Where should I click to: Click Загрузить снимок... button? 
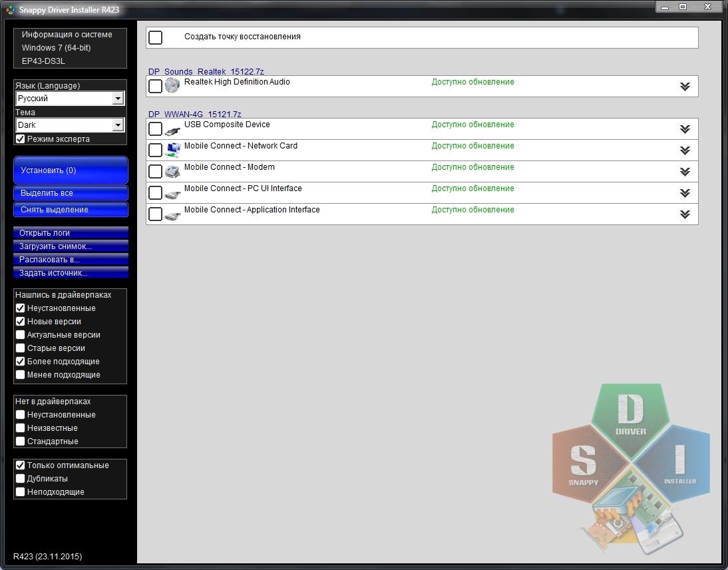pos(71,246)
